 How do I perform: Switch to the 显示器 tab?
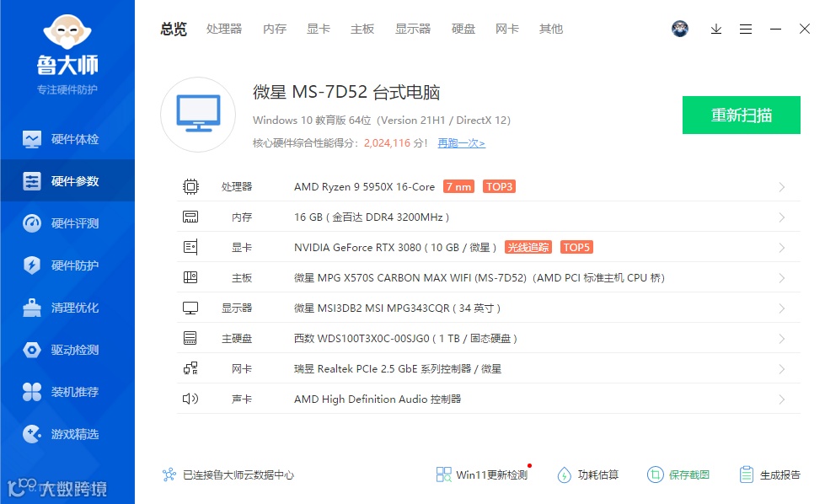[413, 29]
